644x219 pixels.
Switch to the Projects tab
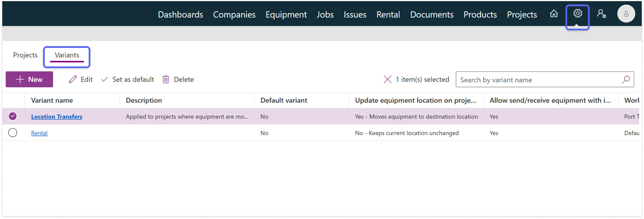coord(25,55)
